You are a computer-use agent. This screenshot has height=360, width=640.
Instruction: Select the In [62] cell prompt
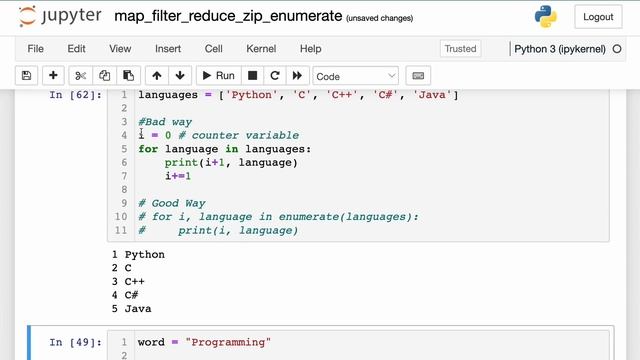(76, 95)
